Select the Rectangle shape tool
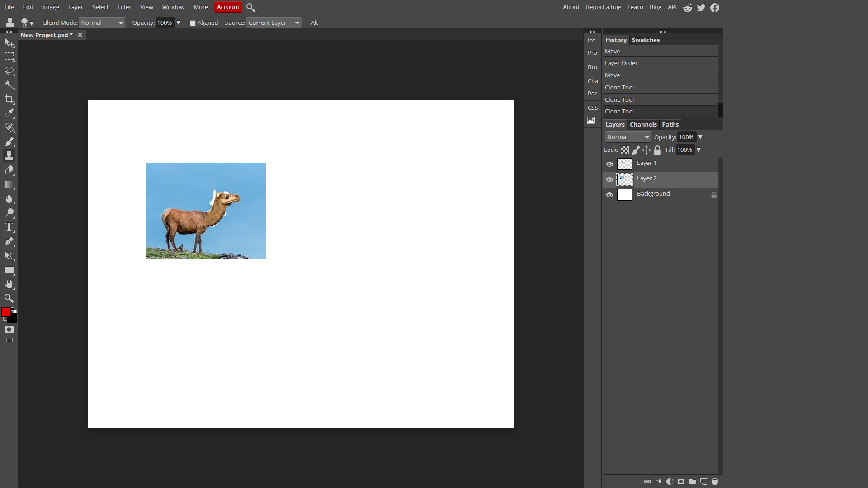This screenshot has width=868, height=488. pyautogui.click(x=9, y=270)
